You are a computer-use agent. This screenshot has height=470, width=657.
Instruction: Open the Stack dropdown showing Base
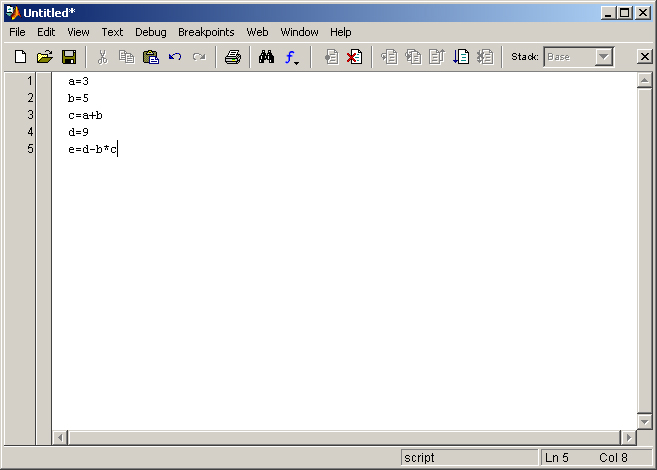tap(603, 57)
